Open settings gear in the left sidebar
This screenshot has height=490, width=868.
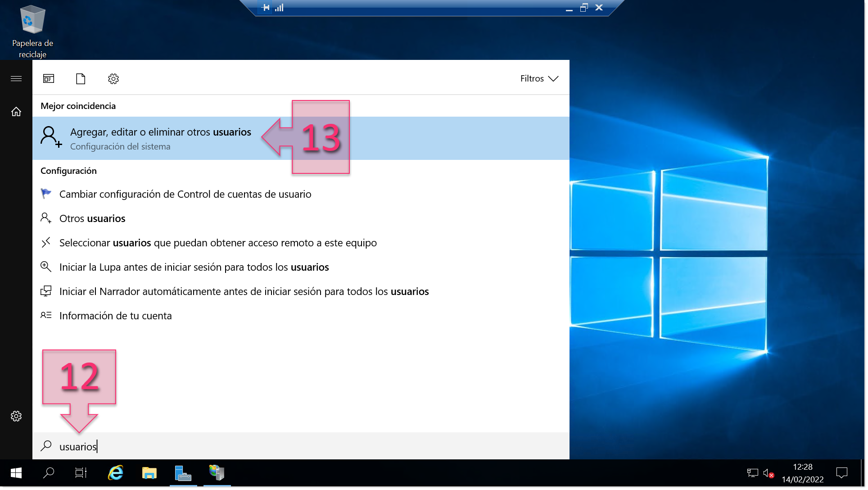click(16, 416)
